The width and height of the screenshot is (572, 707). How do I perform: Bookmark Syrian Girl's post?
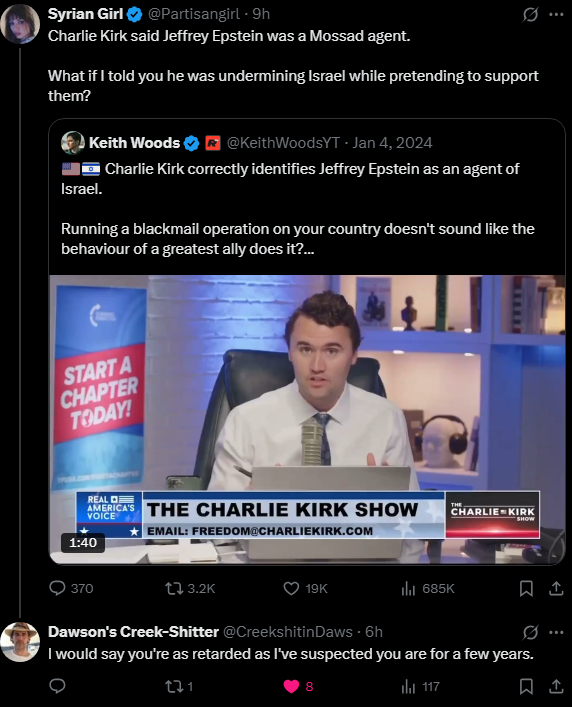click(x=526, y=588)
